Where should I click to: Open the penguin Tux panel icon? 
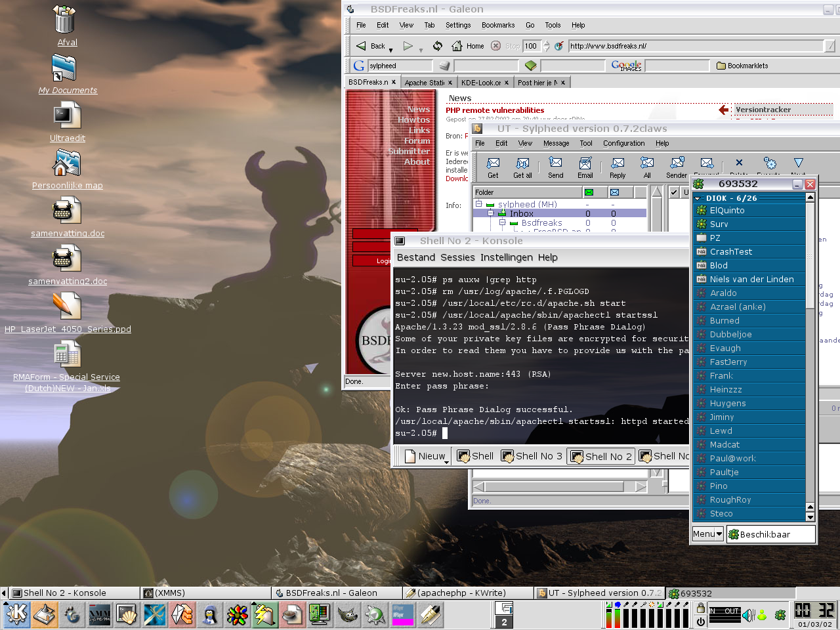(x=210, y=615)
